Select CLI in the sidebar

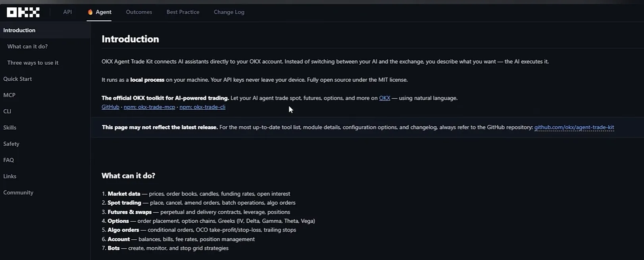point(7,111)
